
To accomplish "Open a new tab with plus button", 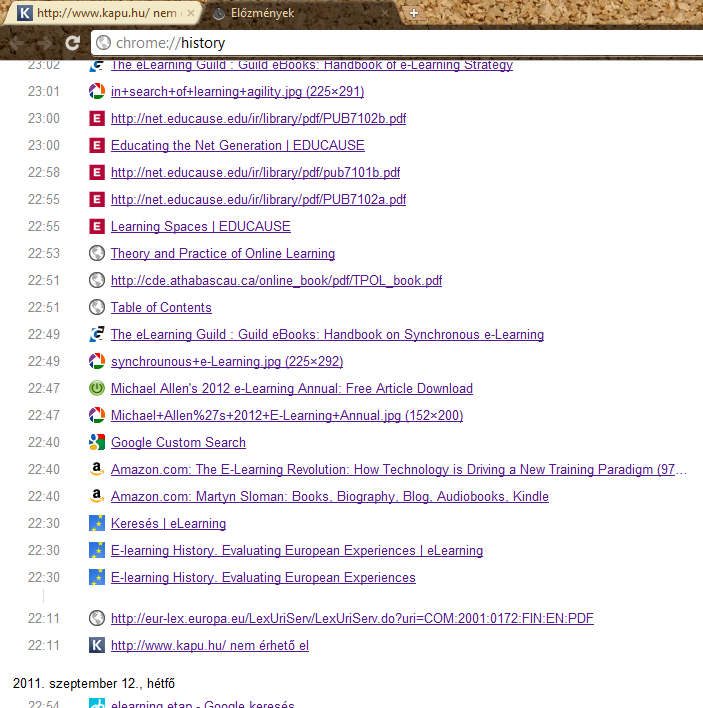I will pyautogui.click(x=414, y=13).
